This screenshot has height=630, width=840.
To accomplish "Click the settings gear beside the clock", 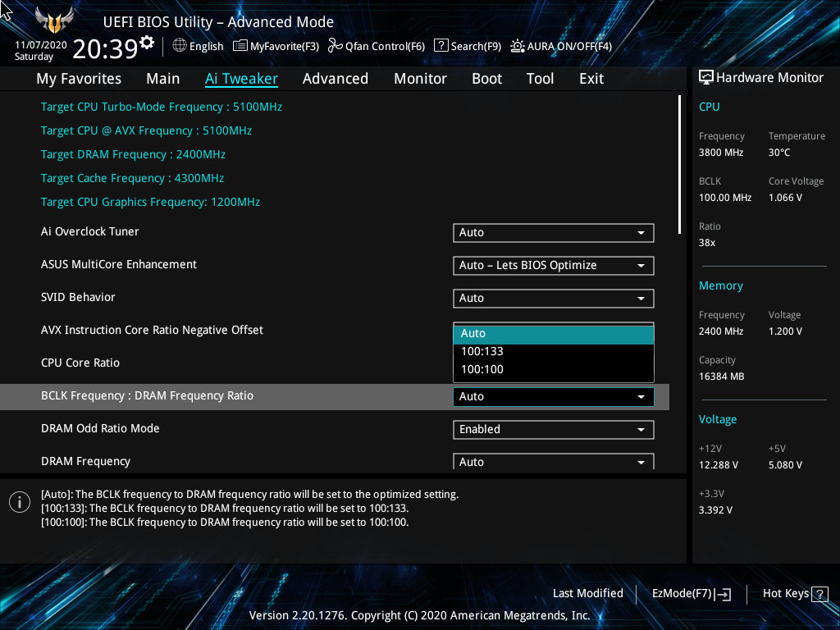I will [x=147, y=42].
